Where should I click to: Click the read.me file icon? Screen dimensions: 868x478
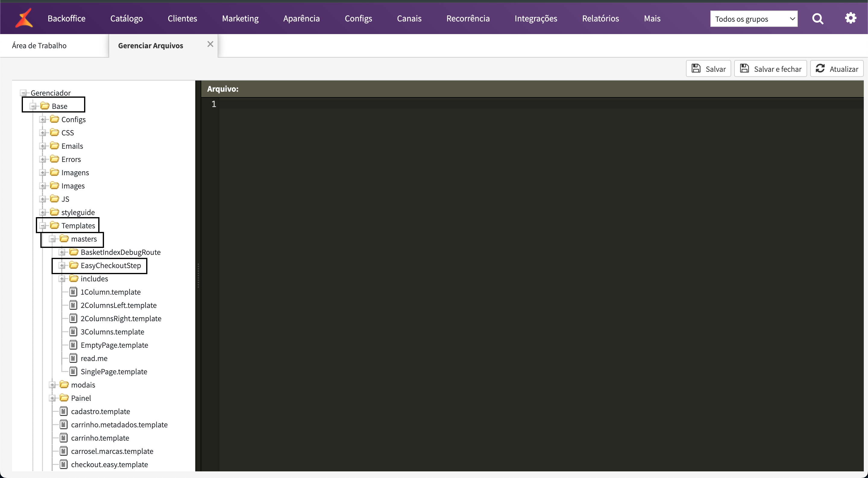[74, 358]
